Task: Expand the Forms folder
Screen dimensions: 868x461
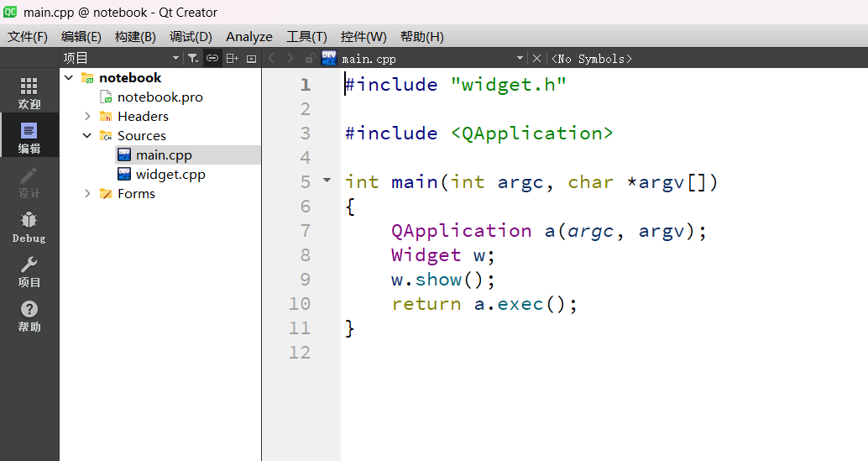Action: (87, 194)
